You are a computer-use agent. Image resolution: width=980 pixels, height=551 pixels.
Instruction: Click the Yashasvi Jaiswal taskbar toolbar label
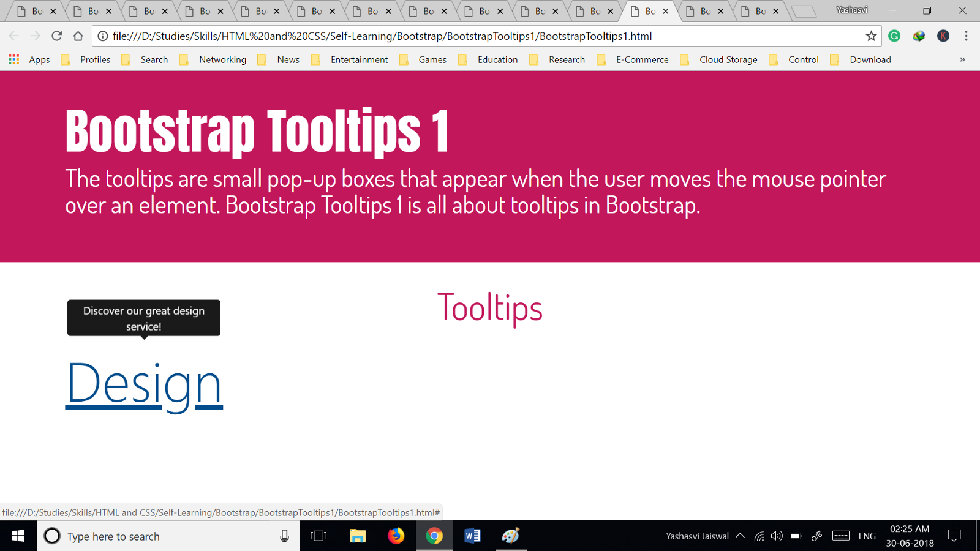click(697, 536)
